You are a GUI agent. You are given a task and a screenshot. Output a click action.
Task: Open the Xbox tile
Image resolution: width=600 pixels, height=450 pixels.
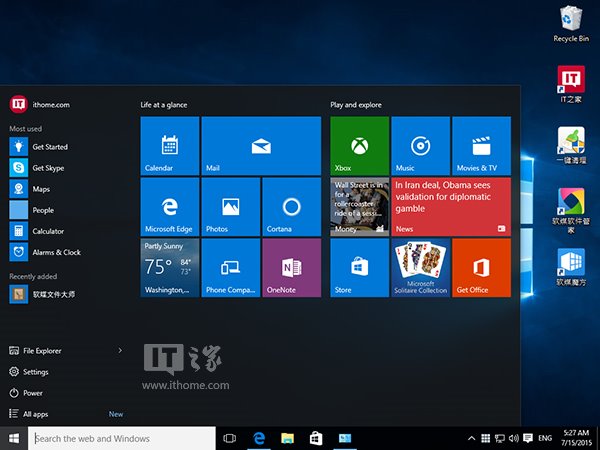click(x=359, y=146)
